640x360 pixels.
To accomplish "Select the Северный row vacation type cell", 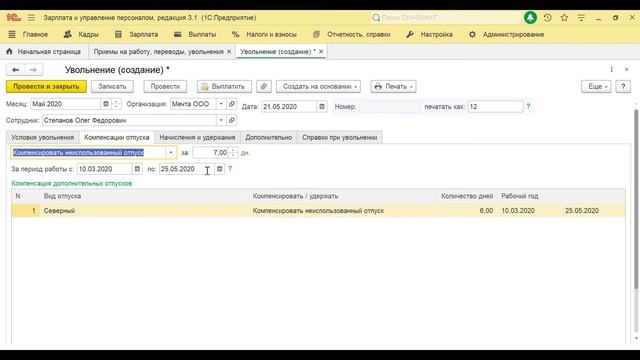I will (x=144, y=211).
